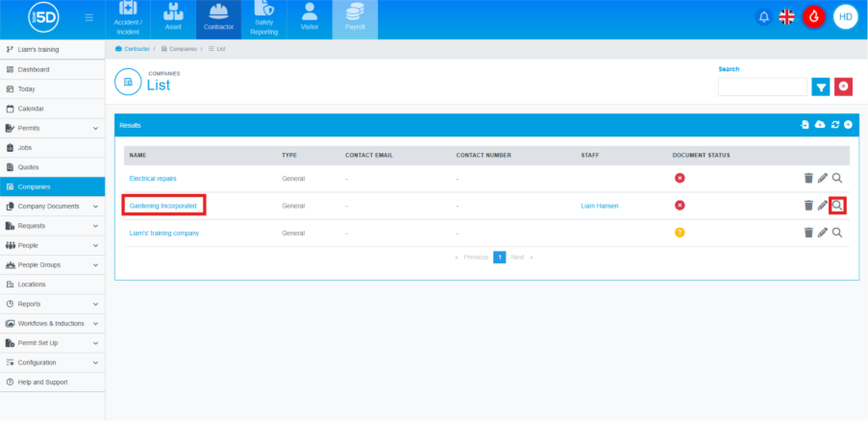Apply the search filter button
The height and width of the screenshot is (421, 868).
pos(820,87)
